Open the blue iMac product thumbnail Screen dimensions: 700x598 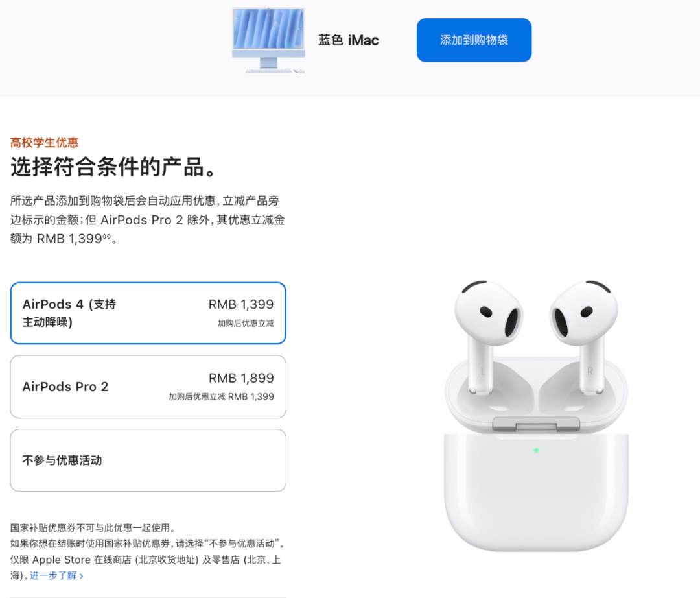coord(269,40)
